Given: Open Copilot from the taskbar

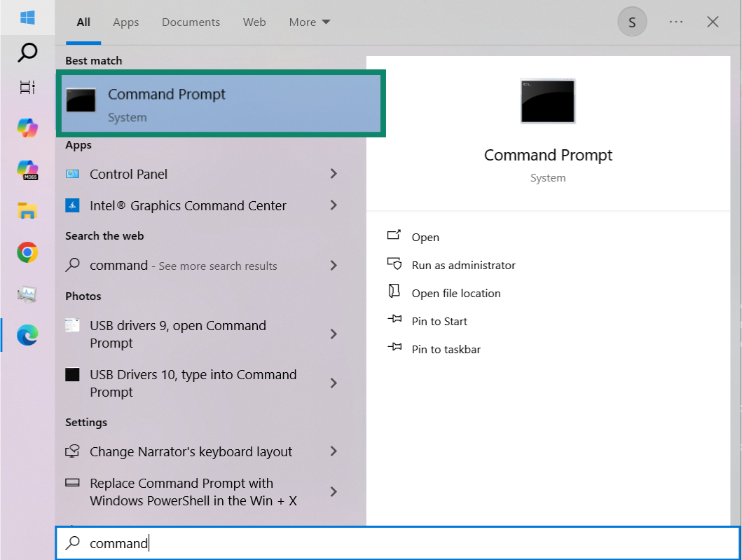Looking at the screenshot, I should (x=27, y=128).
